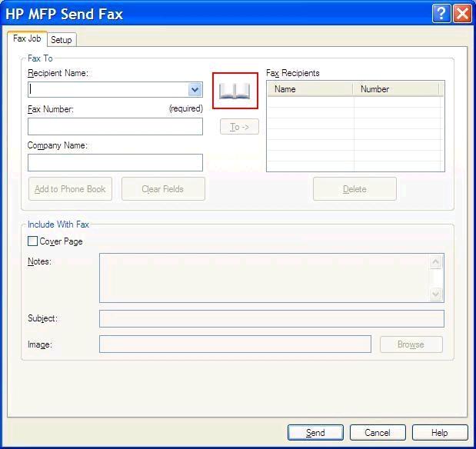Click the Browse image button

(x=411, y=344)
